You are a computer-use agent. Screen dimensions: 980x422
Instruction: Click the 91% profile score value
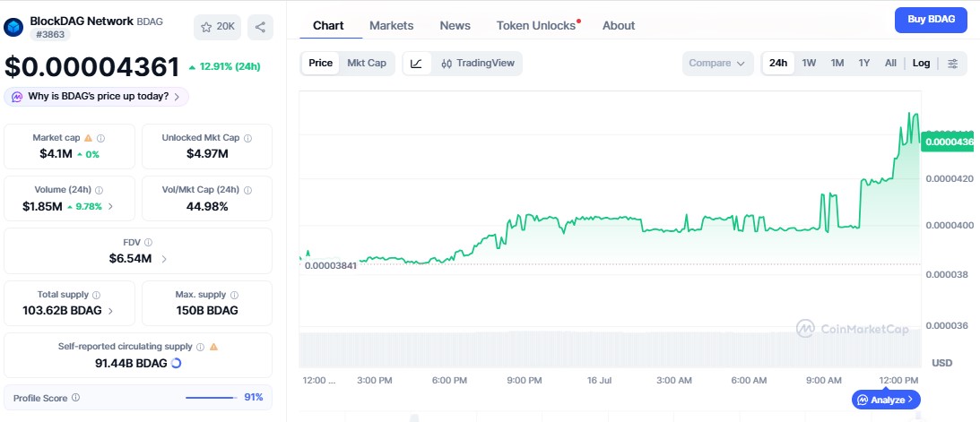pos(253,397)
